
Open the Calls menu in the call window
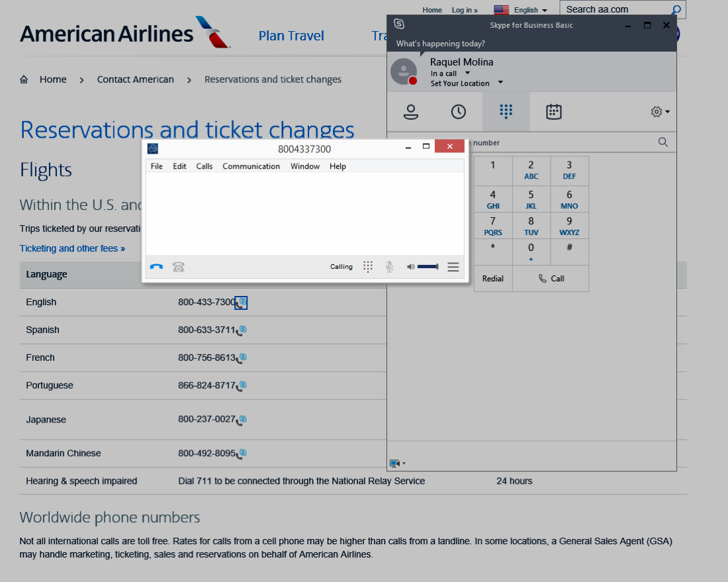coord(204,166)
